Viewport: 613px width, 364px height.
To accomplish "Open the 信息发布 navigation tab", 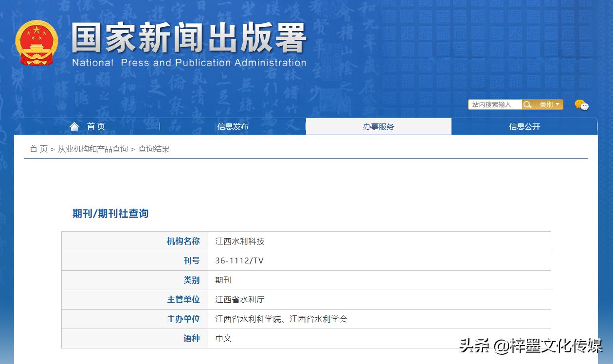I will tap(233, 126).
